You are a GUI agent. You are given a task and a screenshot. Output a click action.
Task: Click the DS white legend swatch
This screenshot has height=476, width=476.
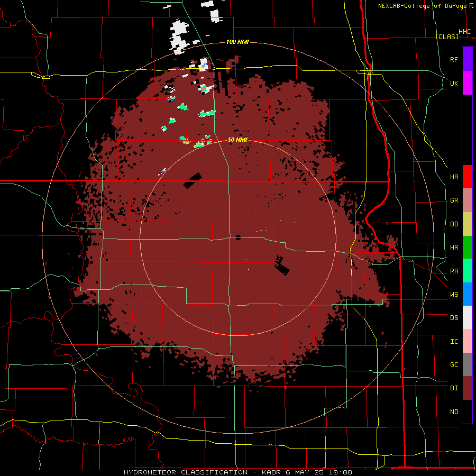click(467, 317)
